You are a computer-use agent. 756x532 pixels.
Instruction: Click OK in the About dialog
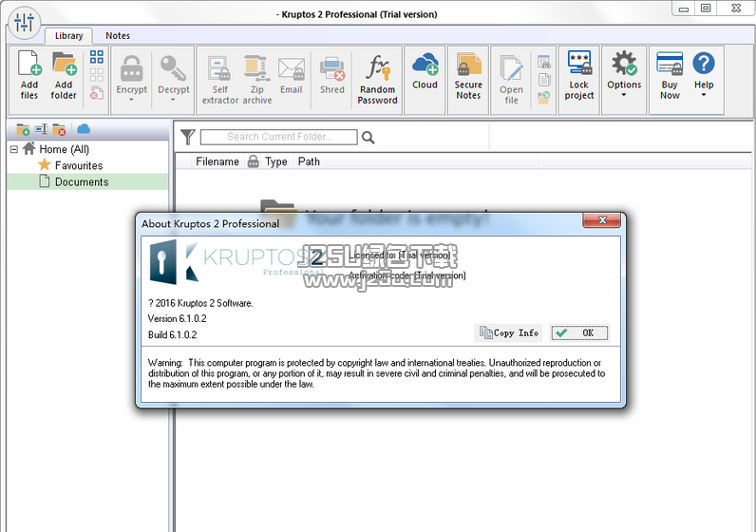(x=579, y=332)
